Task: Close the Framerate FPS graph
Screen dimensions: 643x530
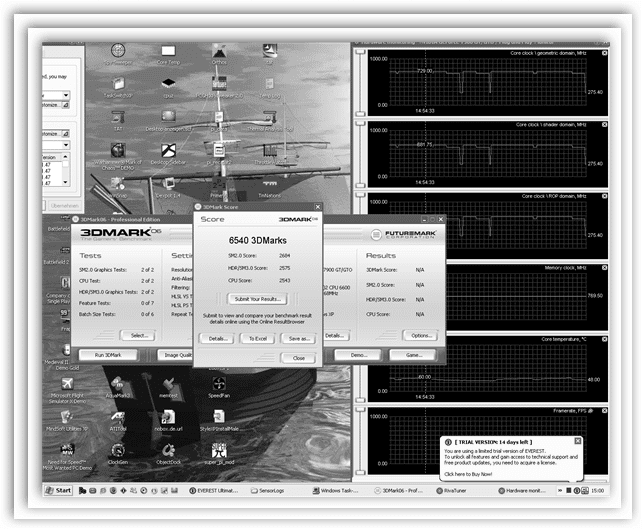Action: 604,411
